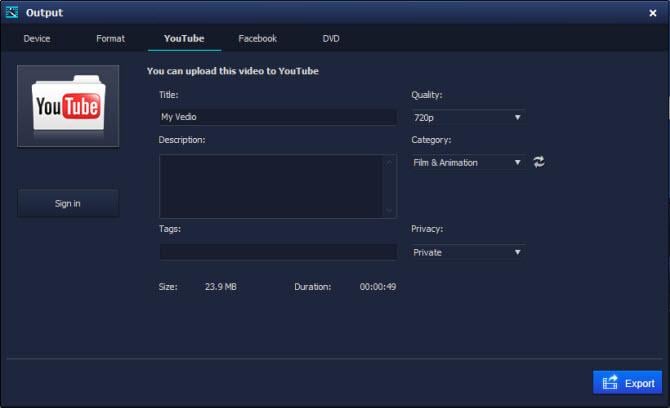Click the Category: label
The width and height of the screenshot is (670, 408).
click(x=431, y=140)
